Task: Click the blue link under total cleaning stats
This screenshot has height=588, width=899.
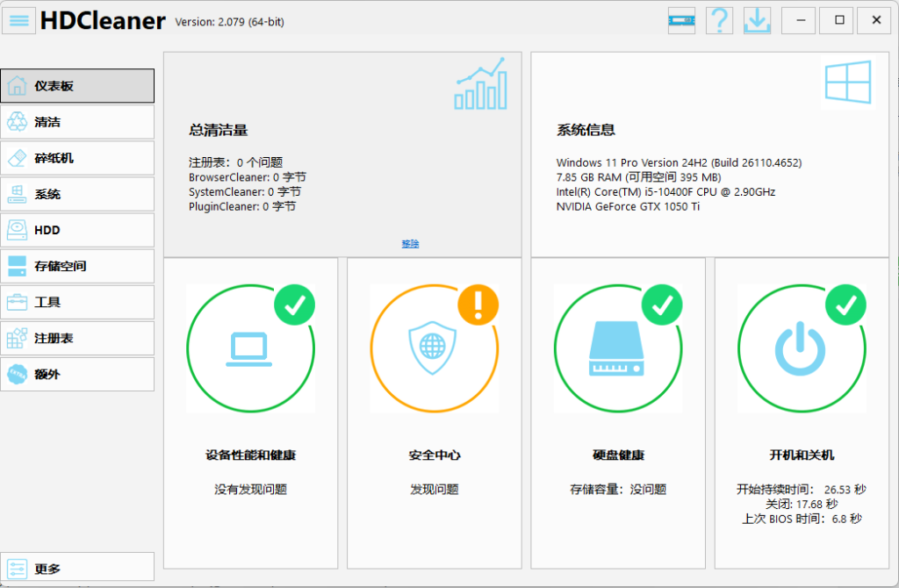Action: (x=410, y=244)
